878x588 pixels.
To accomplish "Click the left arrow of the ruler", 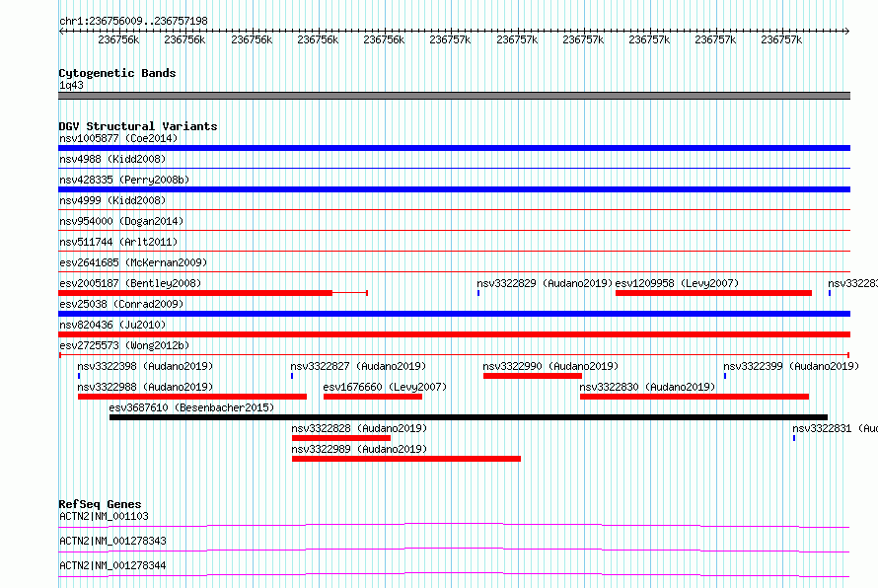I will coord(61,31).
